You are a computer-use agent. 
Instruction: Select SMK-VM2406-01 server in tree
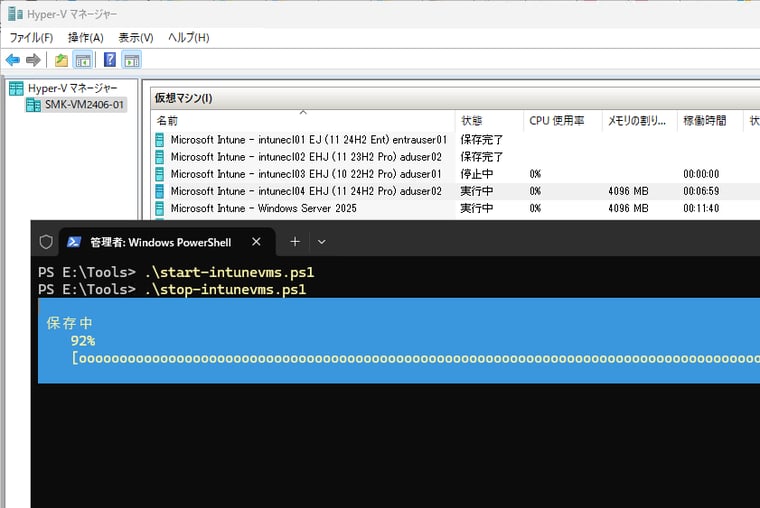[x=84, y=105]
